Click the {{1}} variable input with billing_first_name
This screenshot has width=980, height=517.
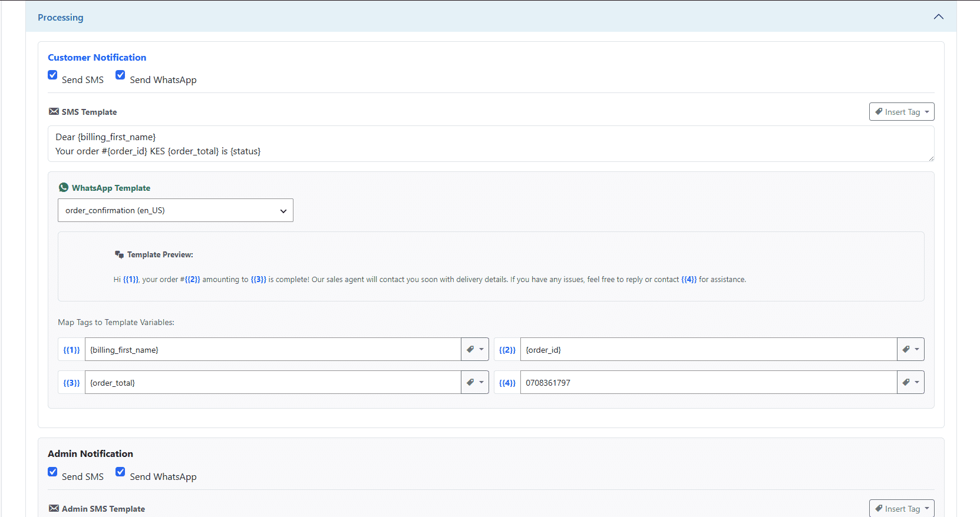coord(273,349)
